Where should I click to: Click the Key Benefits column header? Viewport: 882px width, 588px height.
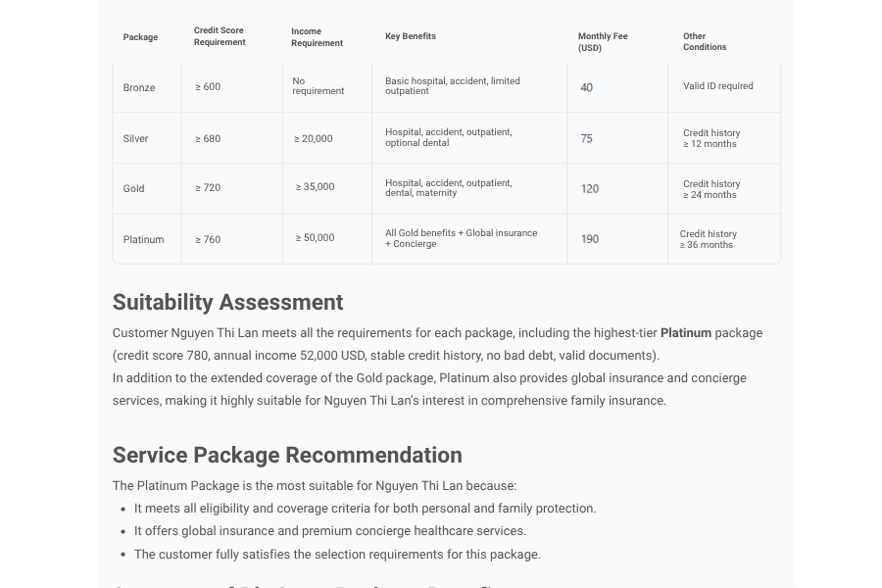pos(411,36)
